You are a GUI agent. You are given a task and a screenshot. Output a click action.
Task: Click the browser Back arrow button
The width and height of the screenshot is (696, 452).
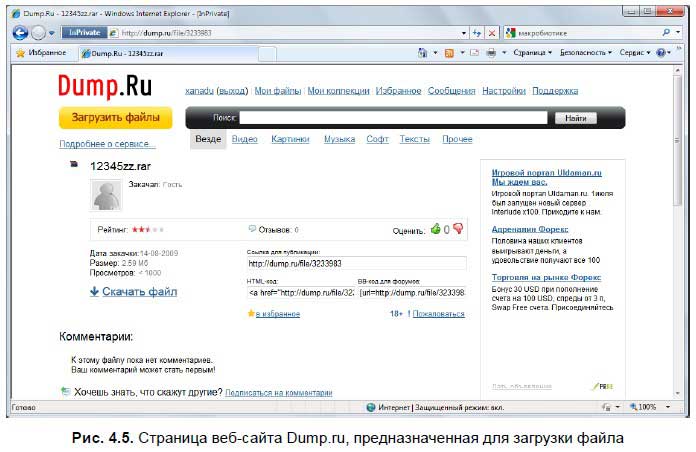point(20,32)
